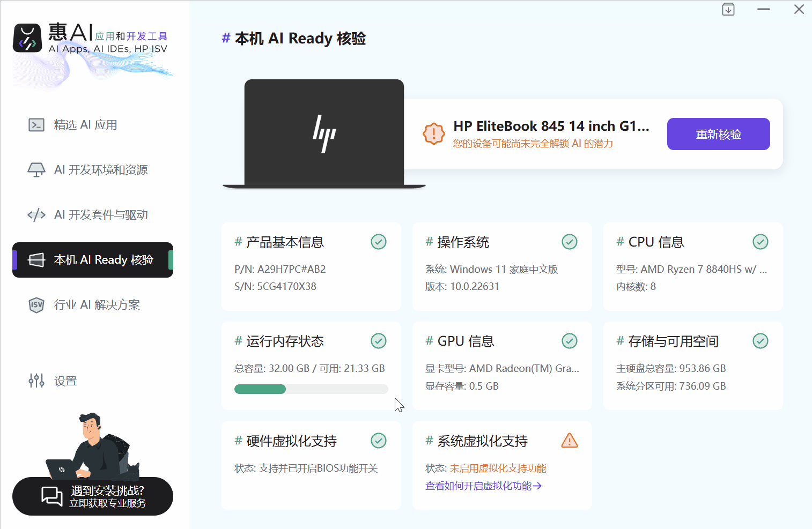Click the green check icon on 存储与可用空间 card

tap(761, 341)
